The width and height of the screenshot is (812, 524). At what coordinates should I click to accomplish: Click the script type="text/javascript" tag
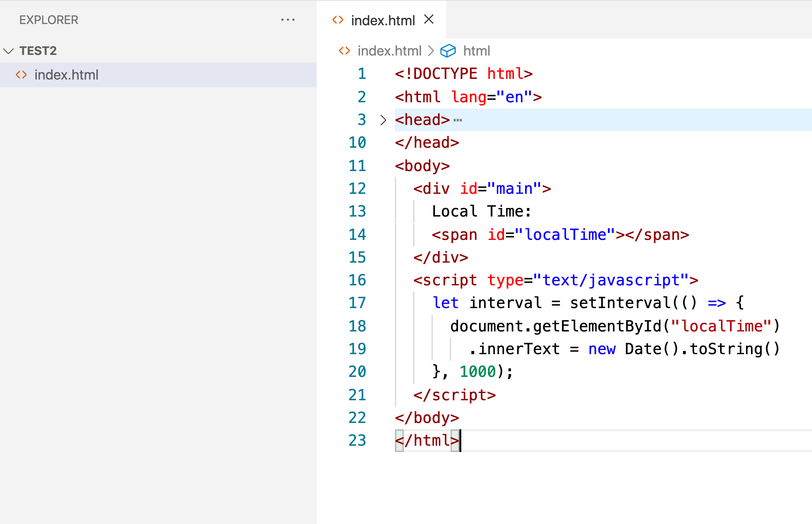coord(556,280)
